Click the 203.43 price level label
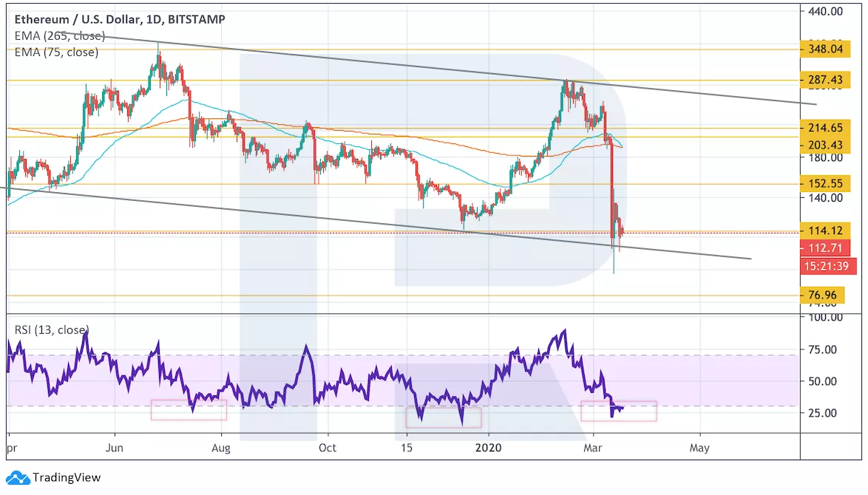The height and width of the screenshot is (495, 868). pos(824,146)
